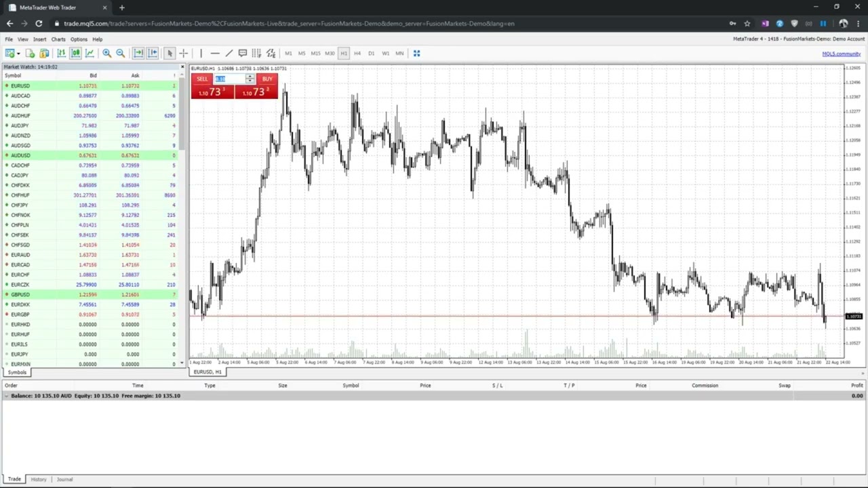Switch the chart to M5 timeframe
Image resolution: width=868 pixels, height=488 pixels.
[x=302, y=53]
